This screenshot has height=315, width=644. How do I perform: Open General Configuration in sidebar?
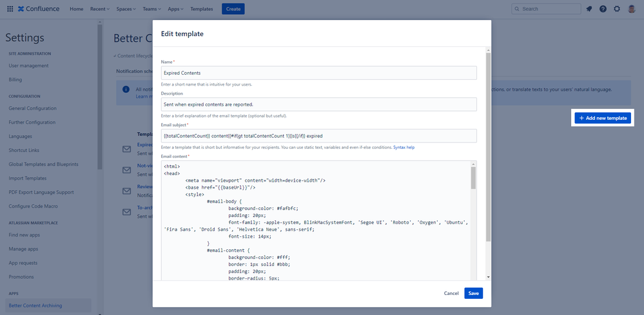[x=32, y=108]
